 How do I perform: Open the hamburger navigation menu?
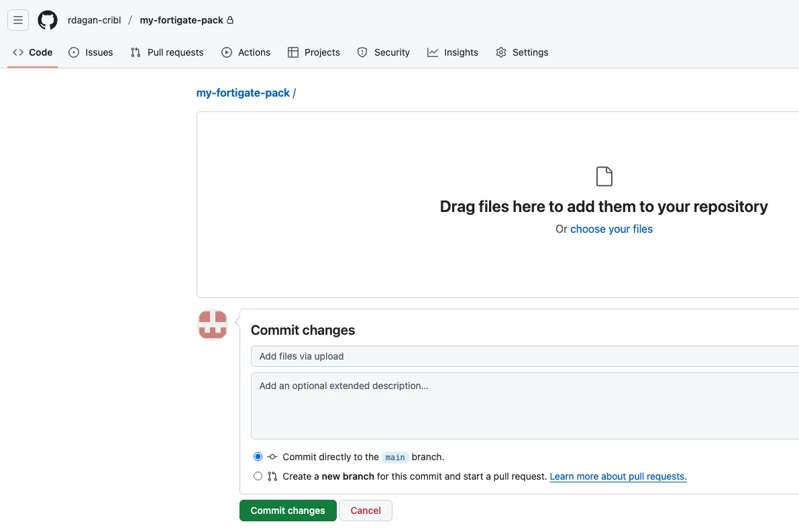point(18,20)
